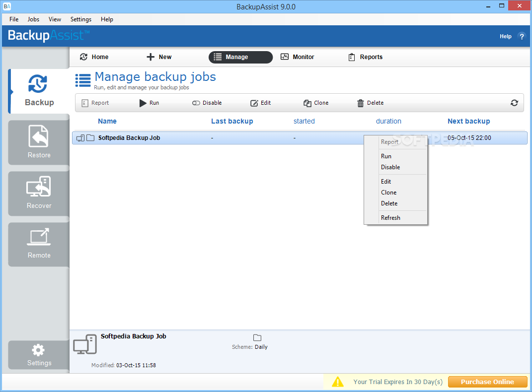This screenshot has width=532, height=392.
Task: Open the Reports tab
Action: pos(366,57)
